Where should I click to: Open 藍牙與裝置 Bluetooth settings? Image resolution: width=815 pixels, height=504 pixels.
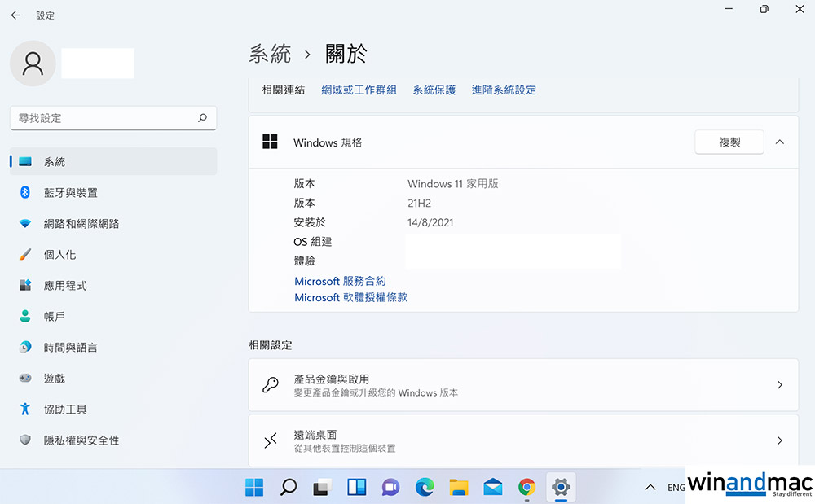(70, 193)
